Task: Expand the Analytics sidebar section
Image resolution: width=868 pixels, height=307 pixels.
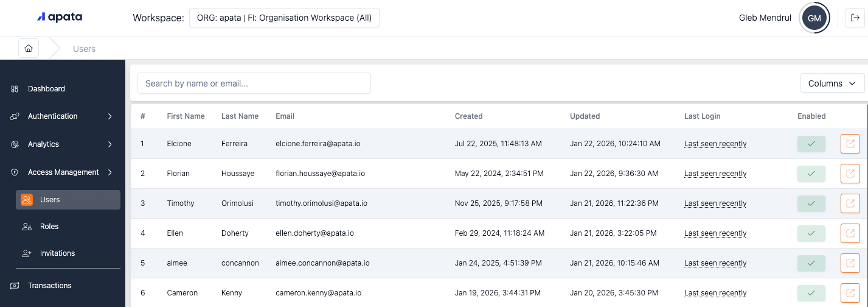Action: click(x=63, y=144)
